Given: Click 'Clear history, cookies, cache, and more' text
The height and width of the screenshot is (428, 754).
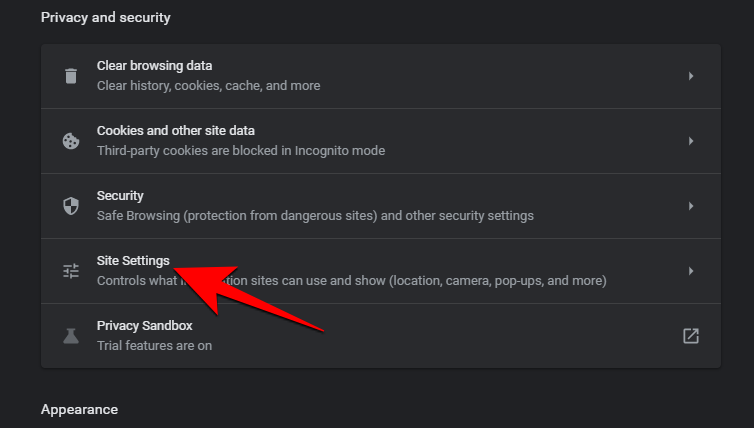Looking at the screenshot, I should 208,86.
